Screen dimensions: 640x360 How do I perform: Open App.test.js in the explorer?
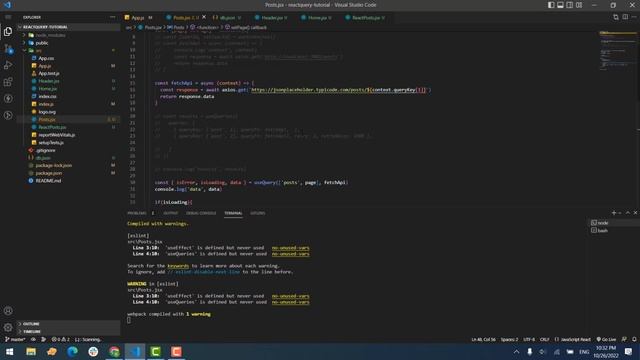click(49, 73)
